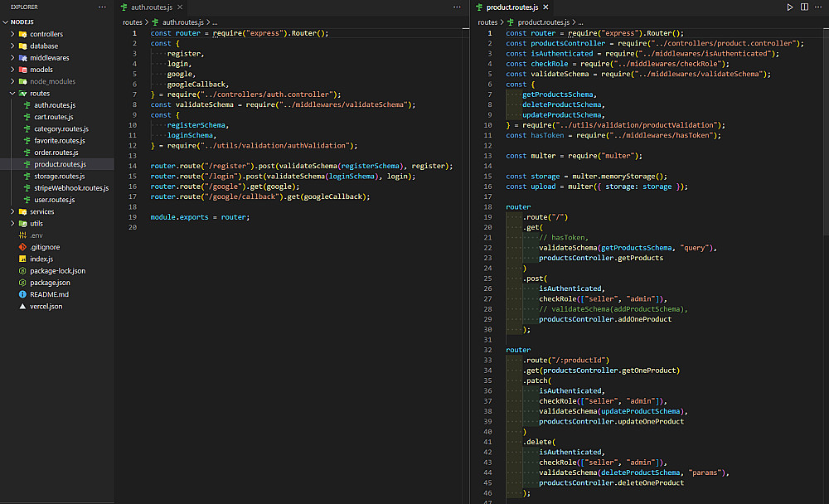This screenshot has height=504, width=829.
Task: Open the Explorer panel's ellipsis menu
Action: click(x=102, y=7)
